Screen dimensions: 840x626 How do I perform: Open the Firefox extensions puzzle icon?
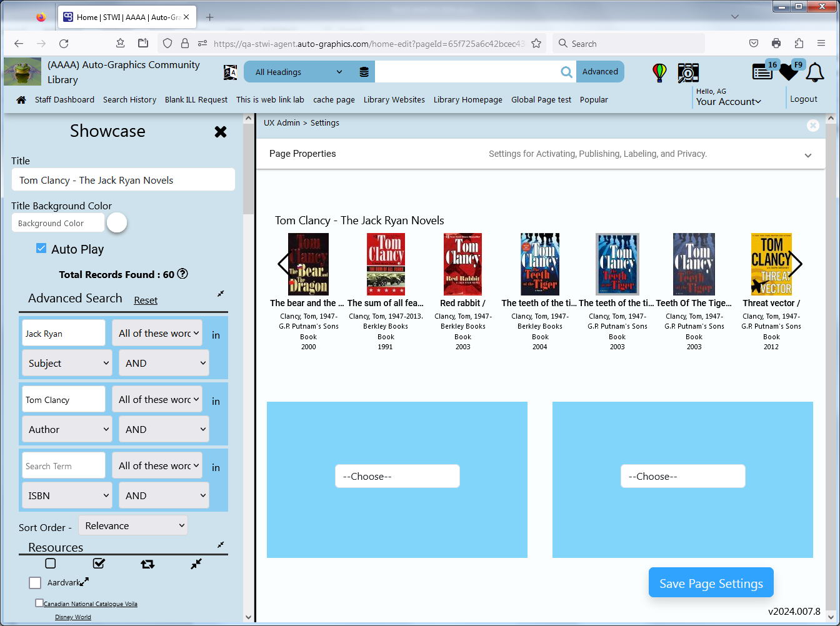pos(799,44)
